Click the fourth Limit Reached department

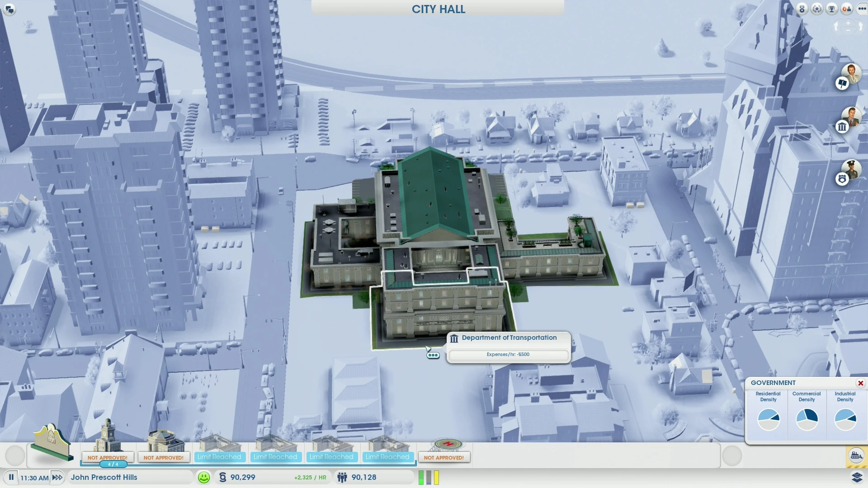(x=387, y=457)
